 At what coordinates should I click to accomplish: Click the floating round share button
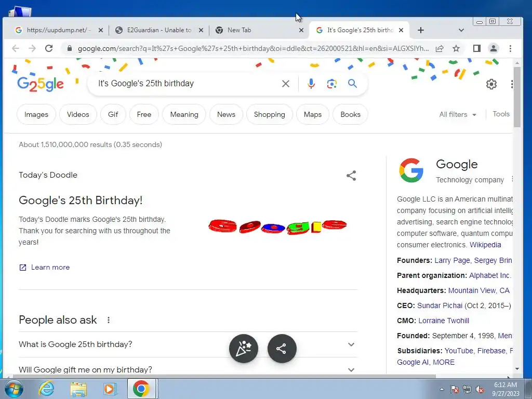pos(282,349)
